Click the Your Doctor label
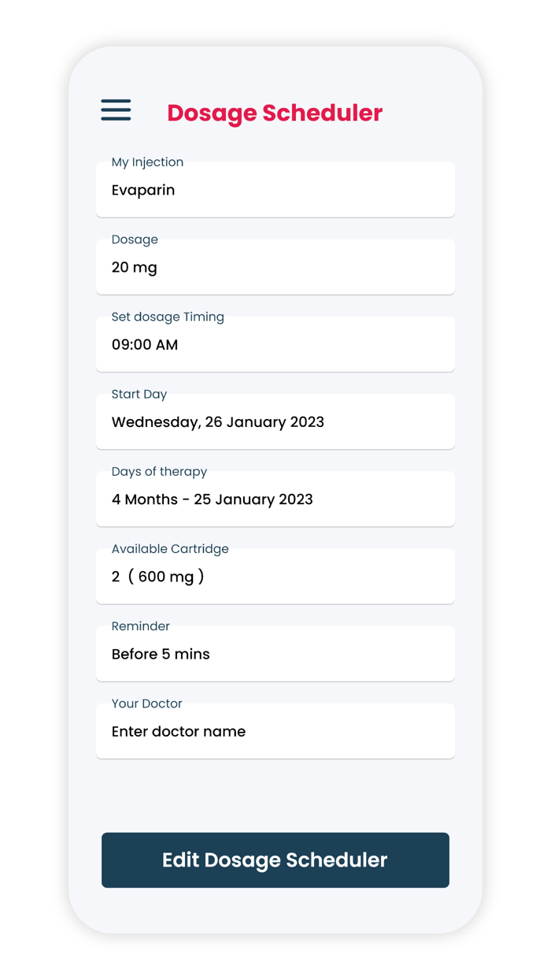Image resolution: width=551 pixels, height=980 pixels. pos(146,703)
